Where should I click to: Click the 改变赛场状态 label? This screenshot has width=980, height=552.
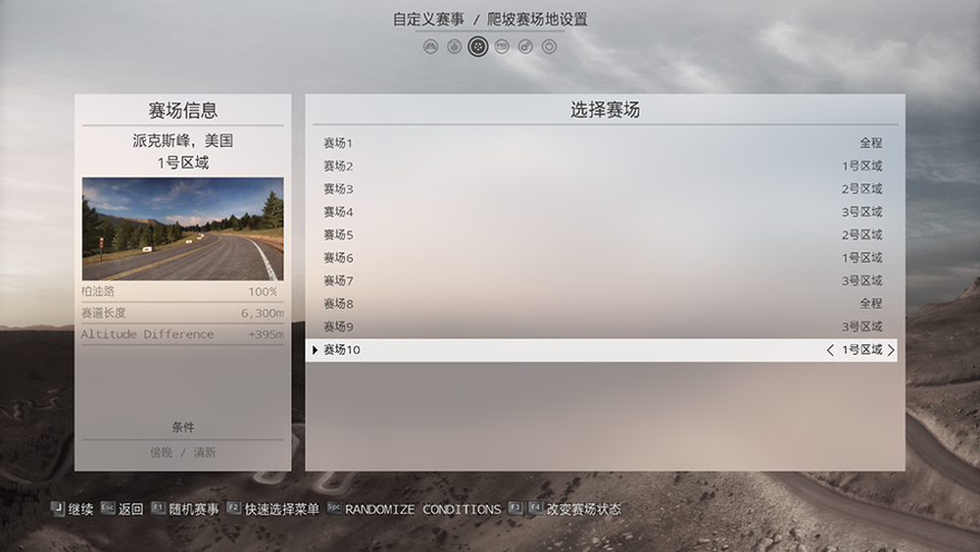pyautogui.click(x=584, y=510)
